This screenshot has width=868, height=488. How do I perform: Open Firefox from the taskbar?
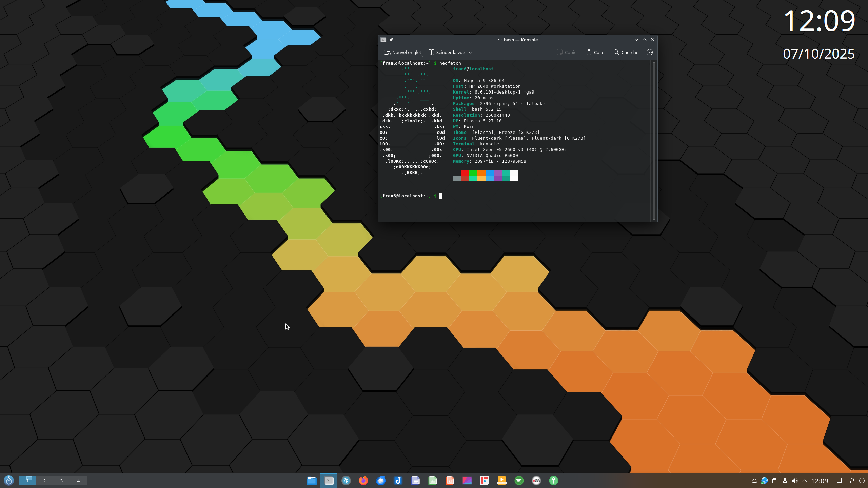coord(363,480)
